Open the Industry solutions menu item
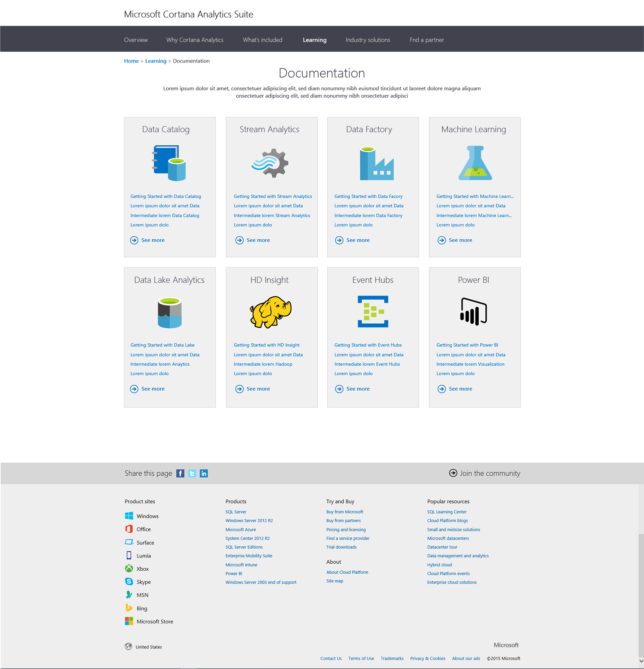This screenshot has height=669, width=644. point(368,40)
